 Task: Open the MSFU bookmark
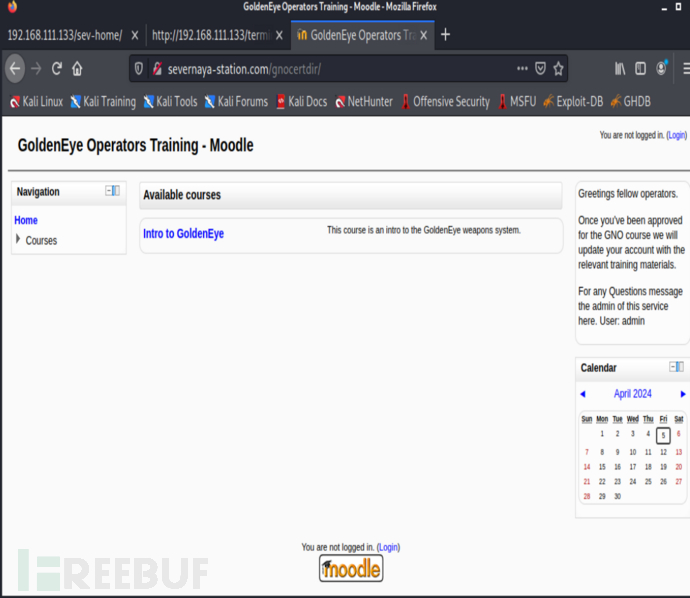point(517,102)
